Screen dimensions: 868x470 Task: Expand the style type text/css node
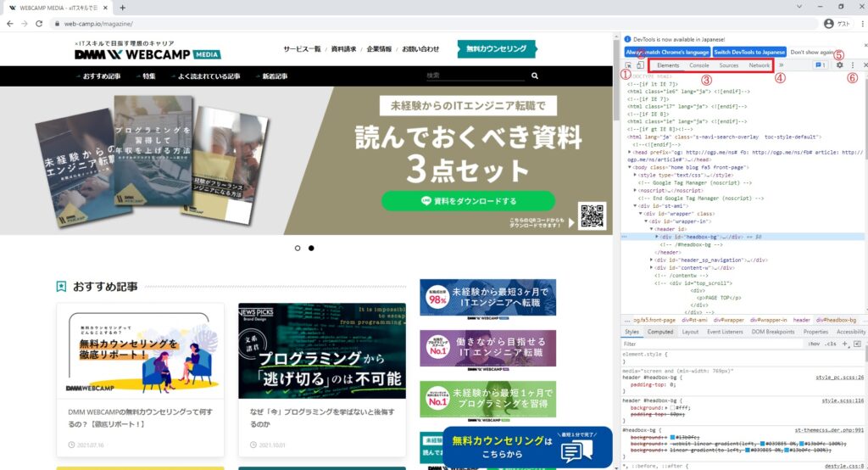[635, 175]
